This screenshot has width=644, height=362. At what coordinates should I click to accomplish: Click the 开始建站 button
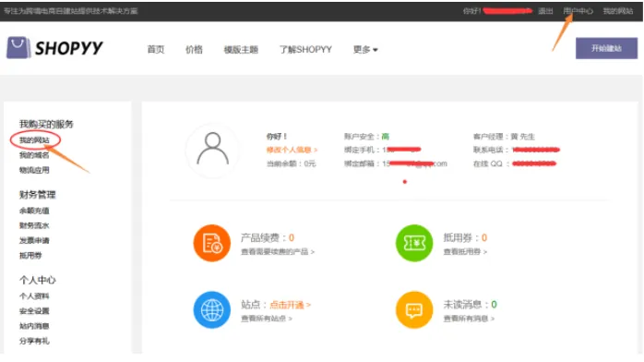tap(606, 48)
